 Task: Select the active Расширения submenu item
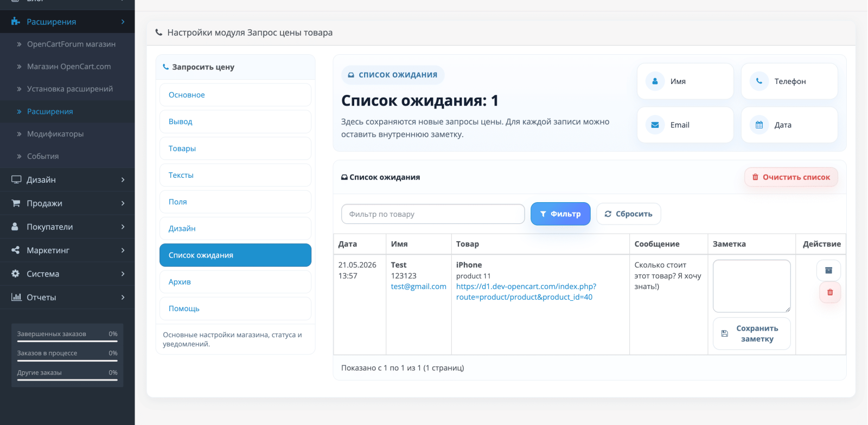pyautogui.click(x=67, y=111)
